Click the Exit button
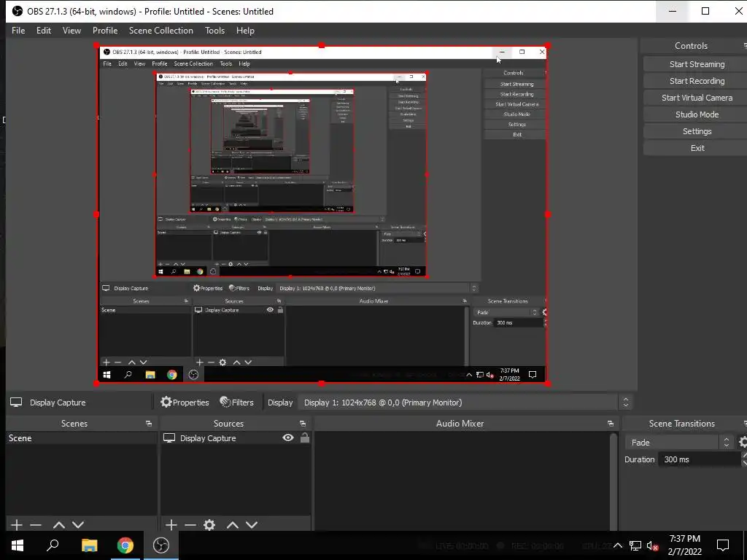 (697, 147)
